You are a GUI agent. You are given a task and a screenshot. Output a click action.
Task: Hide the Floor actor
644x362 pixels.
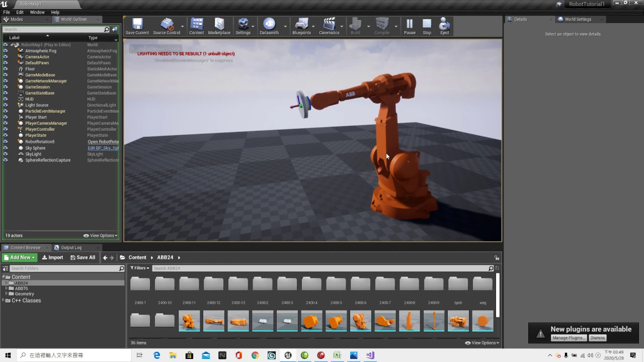tap(6, 69)
